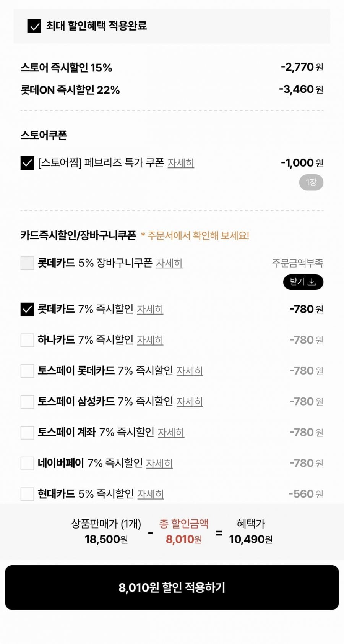Screen dimensions: 344x644
Task: Select 토스페이 롯데카드 7% 즉시할인 checkbox
Action: coord(28,371)
